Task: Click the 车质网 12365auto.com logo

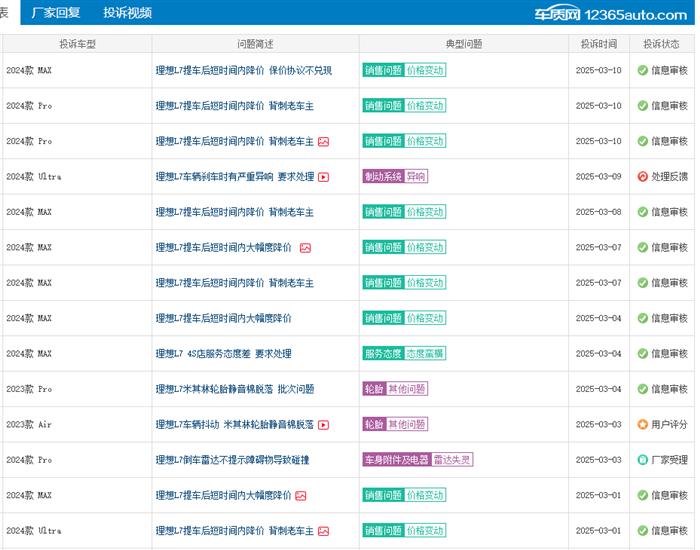Action: [x=611, y=15]
